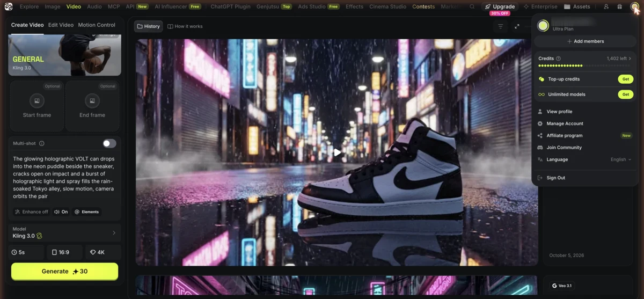Open the Language English dropdown
This screenshot has height=299, width=644.
pyautogui.click(x=621, y=159)
